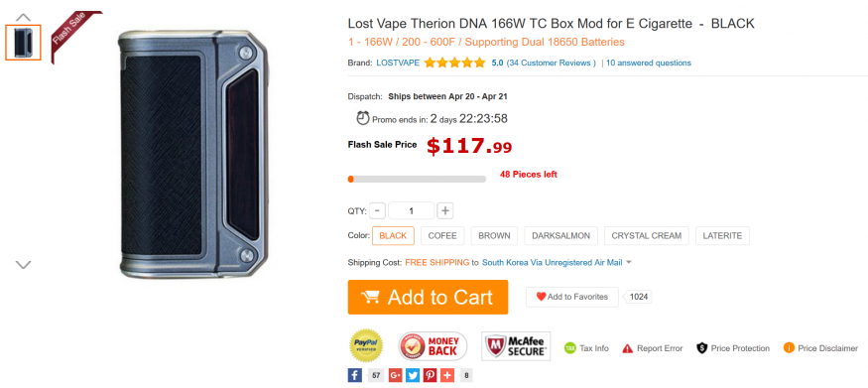Image resolution: width=868 pixels, height=388 pixels.
Task: Click the McAfee Secure badge
Action: [x=516, y=346]
